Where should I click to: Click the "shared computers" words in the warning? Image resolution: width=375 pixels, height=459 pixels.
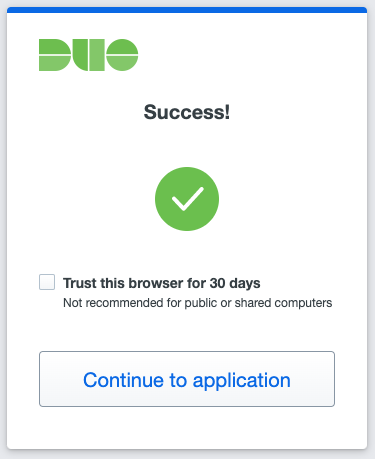pyautogui.click(x=283, y=303)
